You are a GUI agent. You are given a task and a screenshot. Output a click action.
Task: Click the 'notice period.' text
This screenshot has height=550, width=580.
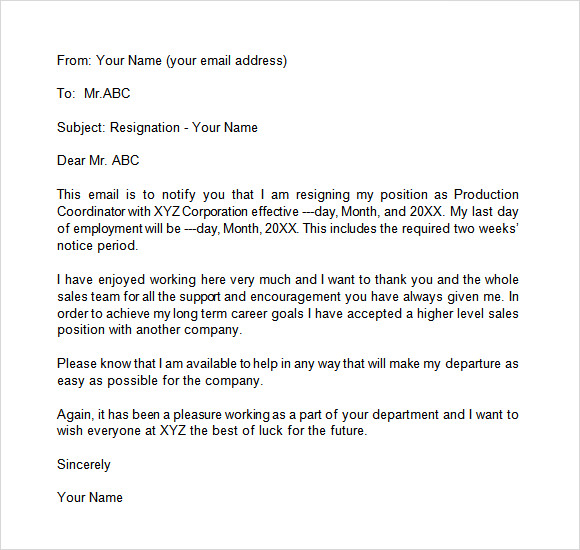coord(98,246)
